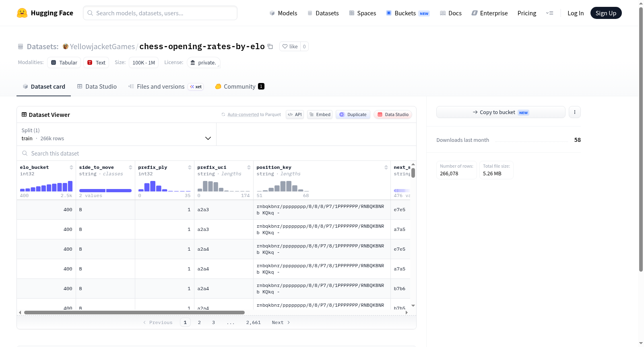644x347 pixels.
Task: Open the Buckets page
Action: pos(408,13)
